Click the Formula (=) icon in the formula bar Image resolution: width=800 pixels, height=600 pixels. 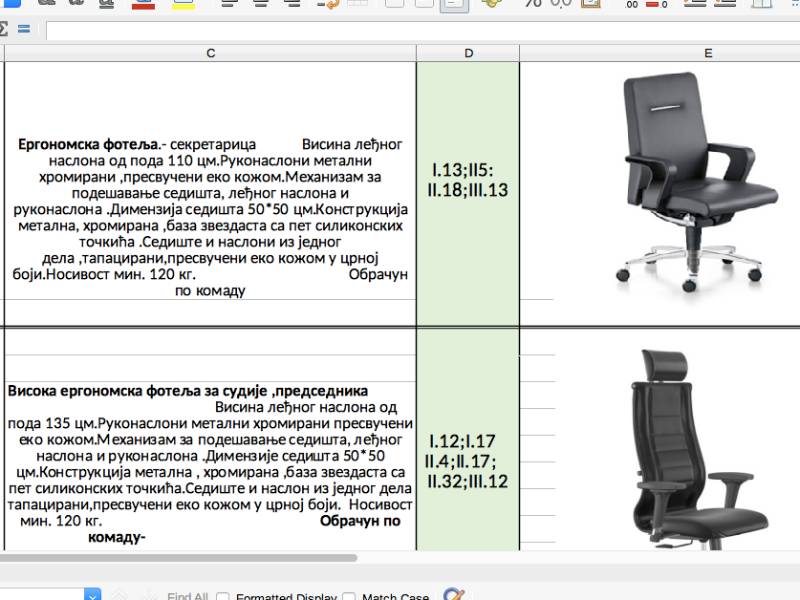22,28
